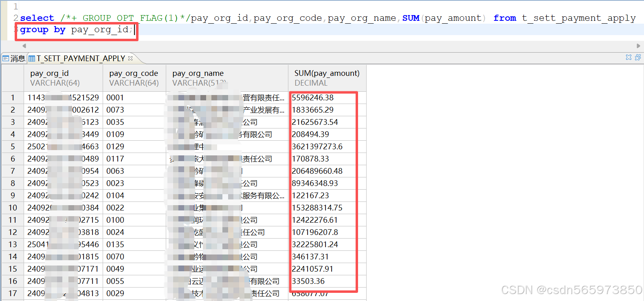This screenshot has width=644, height=301.
Task: Click the pay_org_id cell in row 1 ending 521529
Action: coord(63,97)
